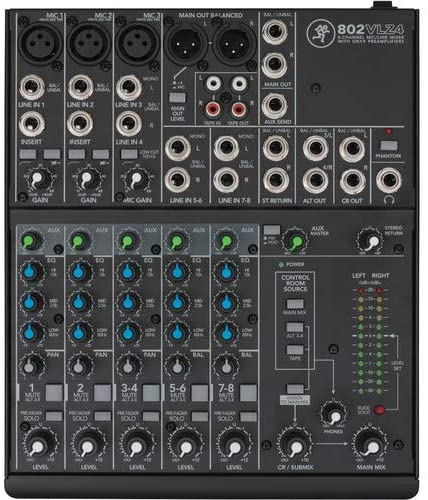The image size is (428, 500).
Task: Click the LINE IN 4 jack
Action: pos(128,124)
